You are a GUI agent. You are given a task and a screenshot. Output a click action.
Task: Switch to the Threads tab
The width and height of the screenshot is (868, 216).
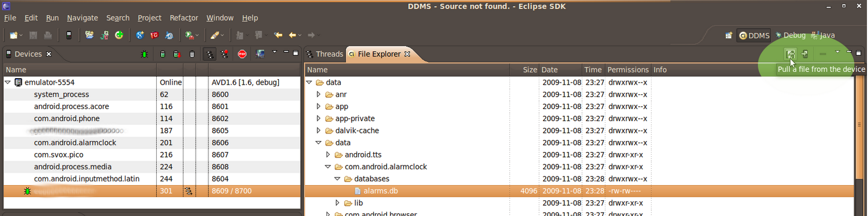pos(324,54)
